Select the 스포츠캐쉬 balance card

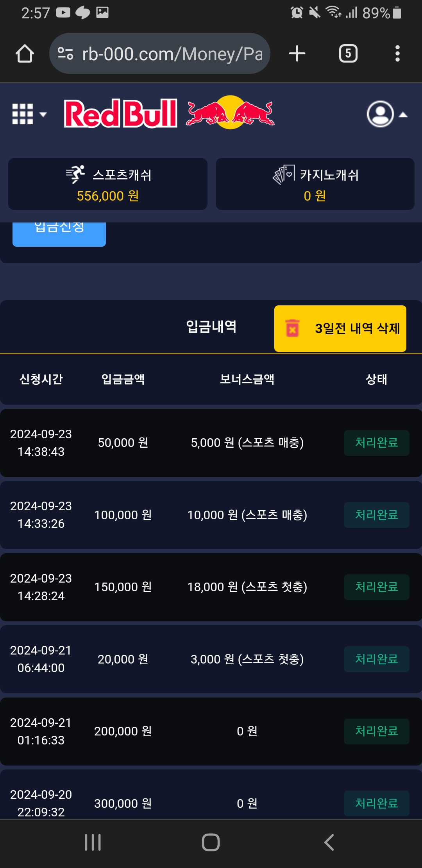108,184
